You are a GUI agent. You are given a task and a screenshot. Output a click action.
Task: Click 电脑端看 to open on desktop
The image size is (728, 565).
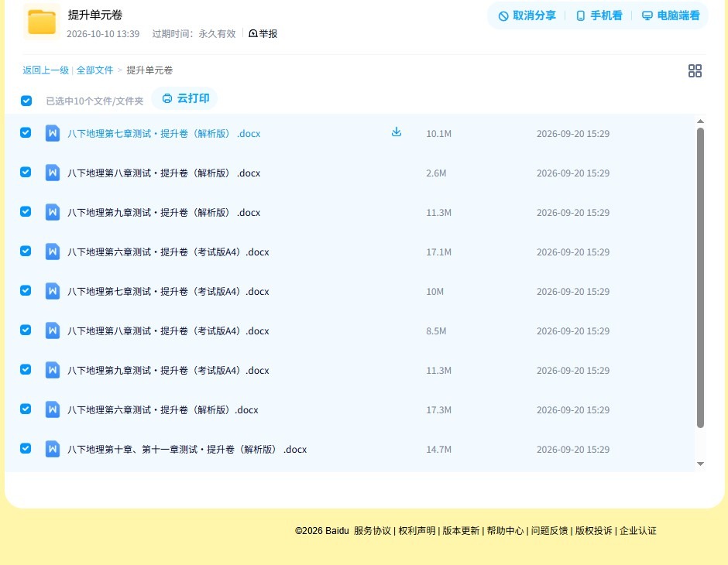[x=671, y=15]
